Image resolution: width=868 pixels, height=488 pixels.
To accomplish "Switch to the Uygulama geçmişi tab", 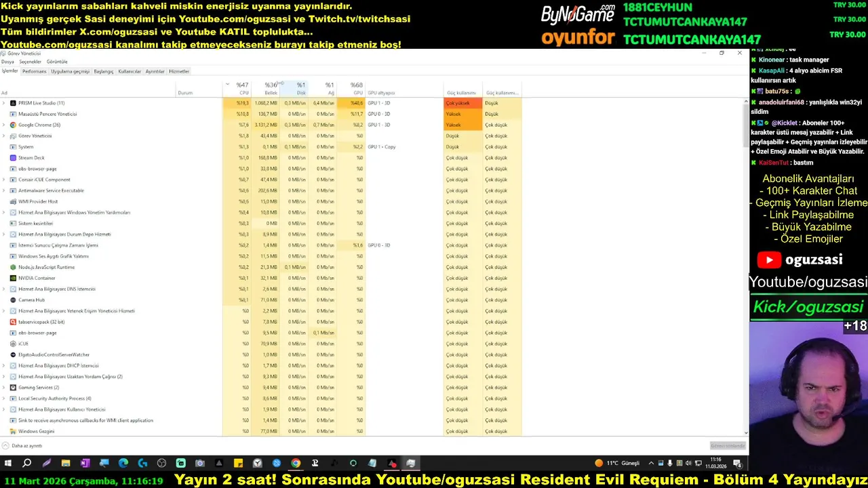I will click(x=70, y=71).
